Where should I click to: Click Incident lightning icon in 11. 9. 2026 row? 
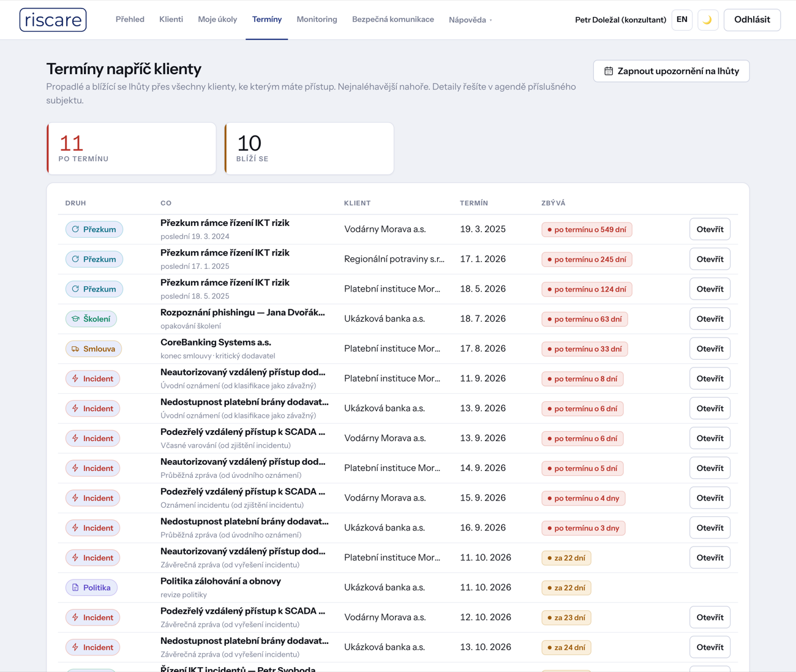point(75,379)
